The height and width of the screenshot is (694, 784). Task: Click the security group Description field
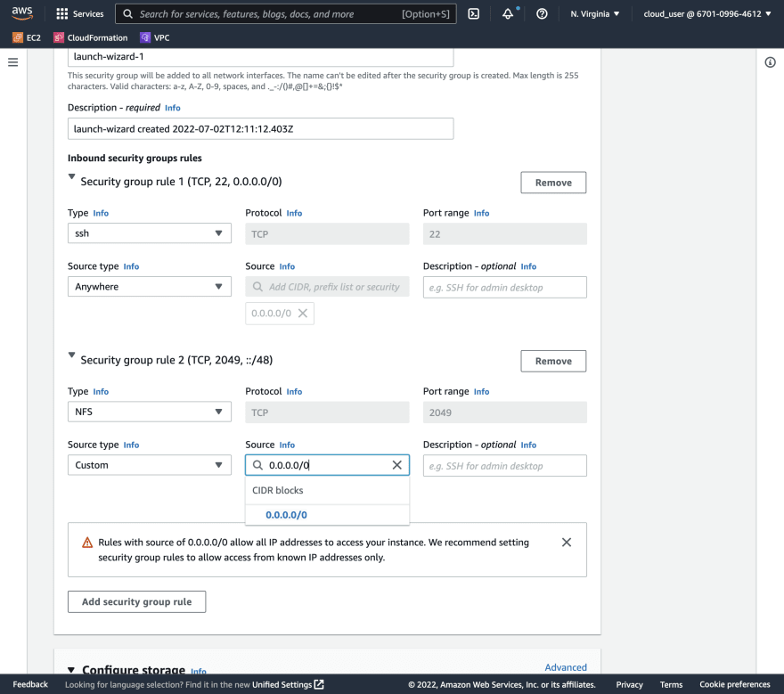coord(260,128)
